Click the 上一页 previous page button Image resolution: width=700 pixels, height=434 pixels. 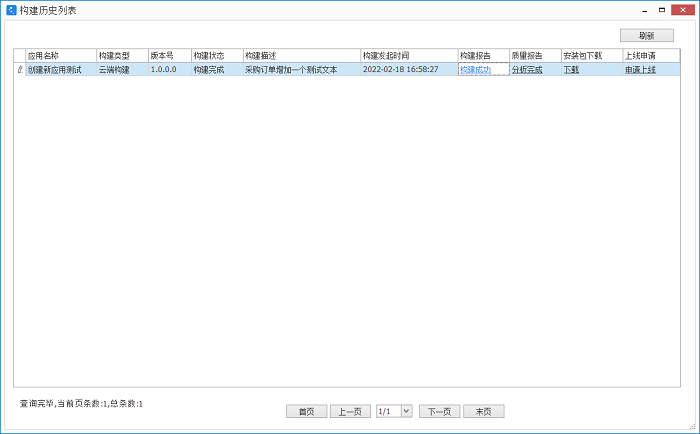350,411
